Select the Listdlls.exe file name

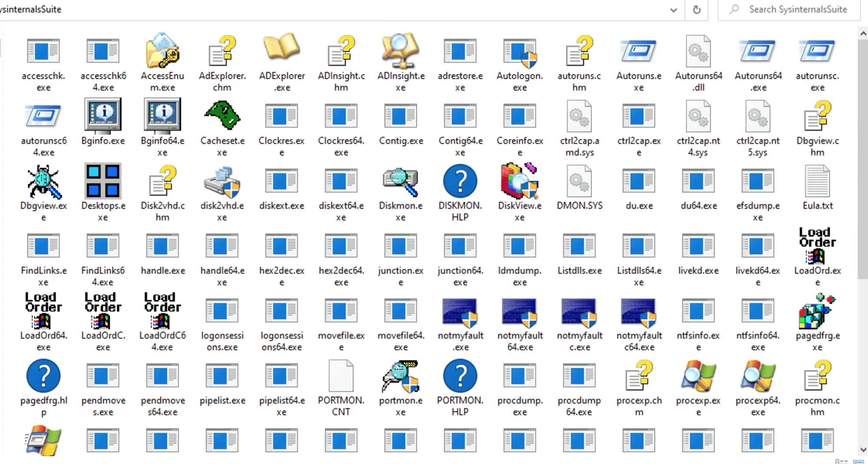(x=579, y=271)
